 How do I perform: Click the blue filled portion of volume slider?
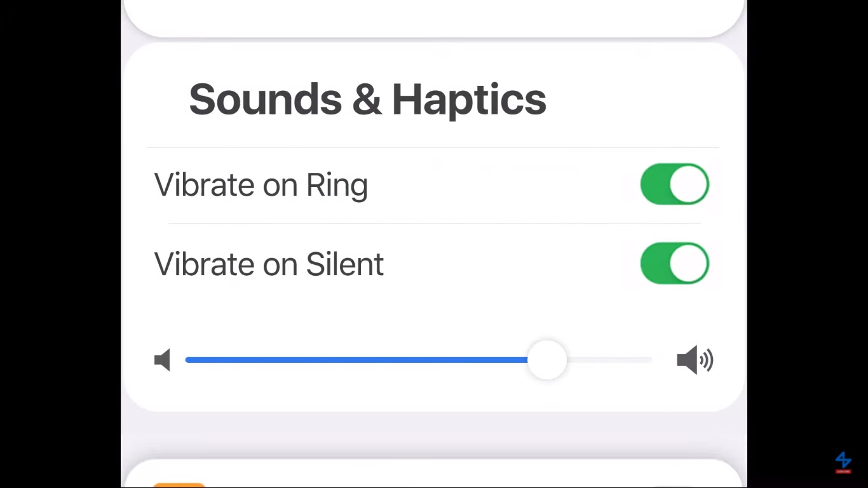click(x=356, y=360)
